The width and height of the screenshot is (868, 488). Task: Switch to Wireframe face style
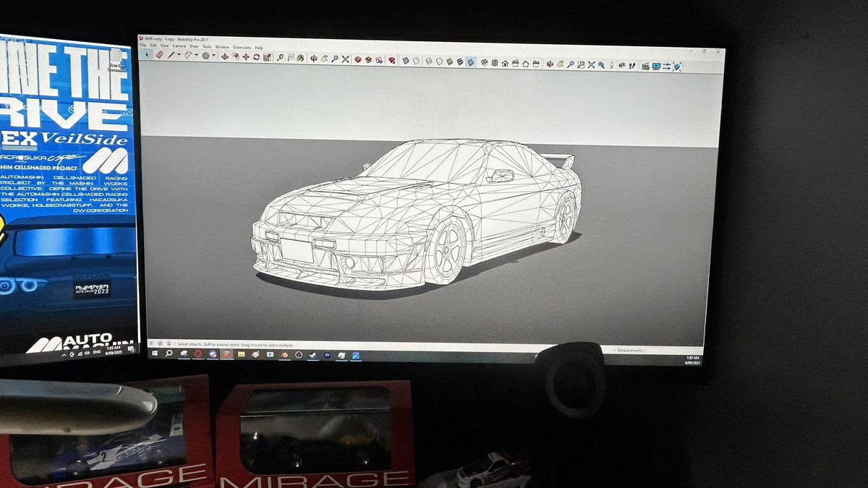[428, 61]
